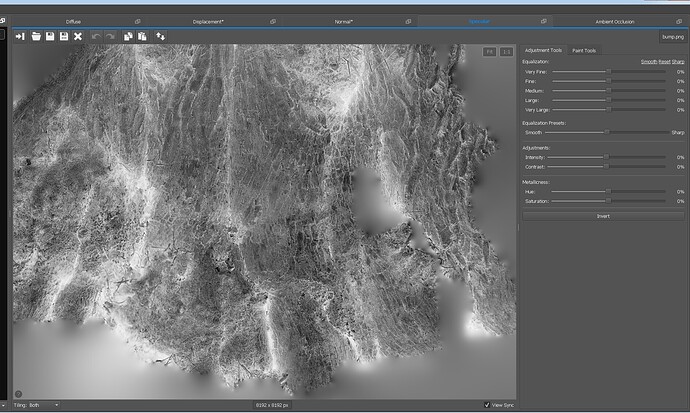Click the Medium equalization slider
690x413 pixels.
(x=609, y=90)
